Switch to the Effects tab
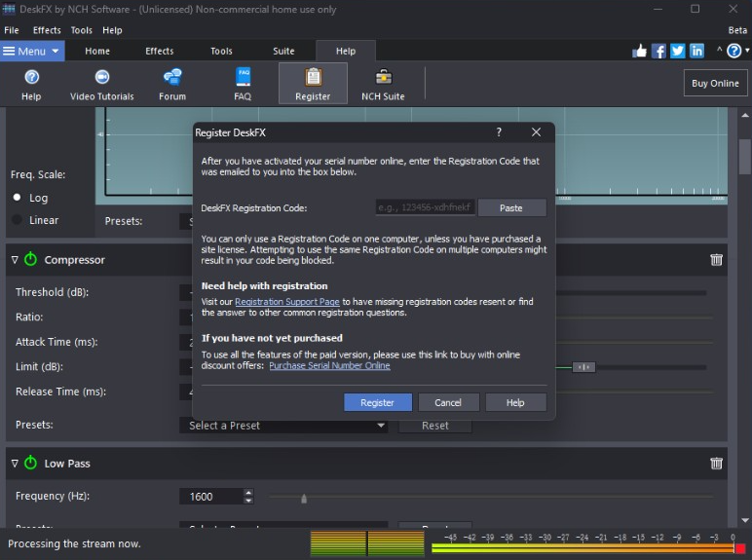 click(160, 51)
